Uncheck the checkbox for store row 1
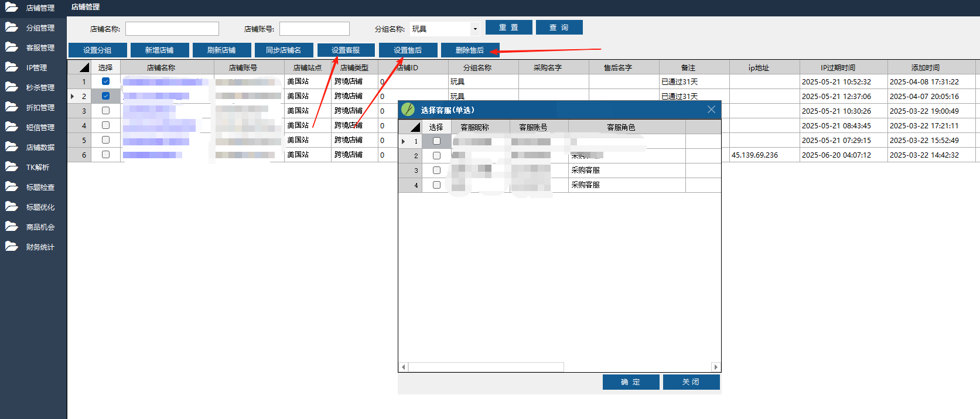Viewport: 980px width, 419px height. click(105, 81)
